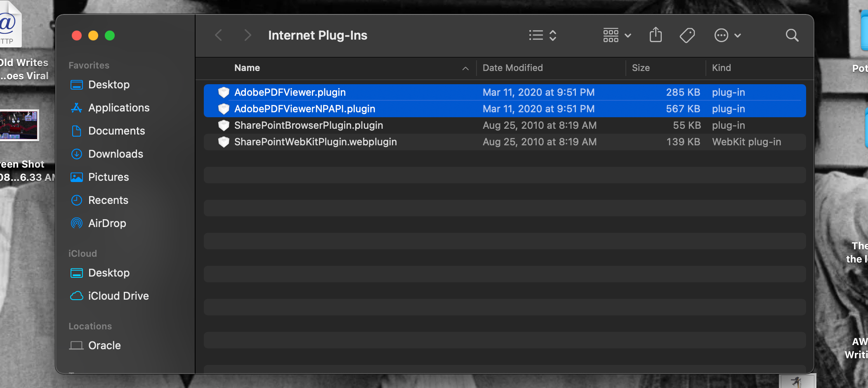868x388 pixels.
Task: Select the AirDrop item in the sidebar
Action: coord(107,223)
